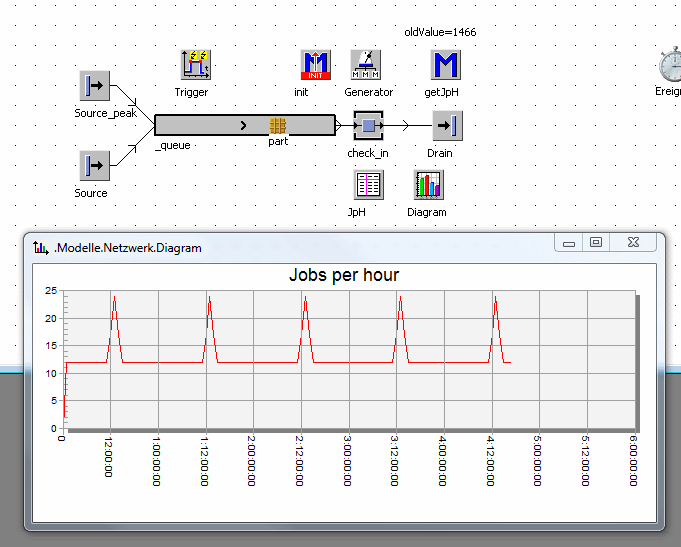Close the Diagram window
This screenshot has width=681, height=547.
pyautogui.click(x=633, y=243)
